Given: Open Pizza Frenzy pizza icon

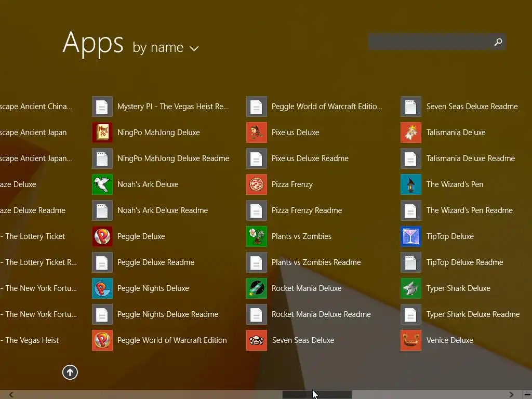Looking at the screenshot, I should (x=257, y=184).
